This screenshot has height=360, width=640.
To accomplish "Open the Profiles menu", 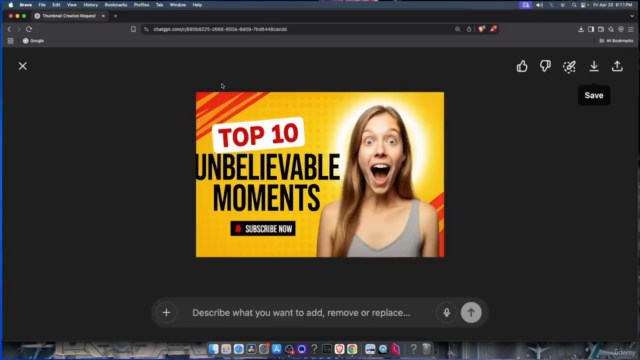I will click(141, 5).
